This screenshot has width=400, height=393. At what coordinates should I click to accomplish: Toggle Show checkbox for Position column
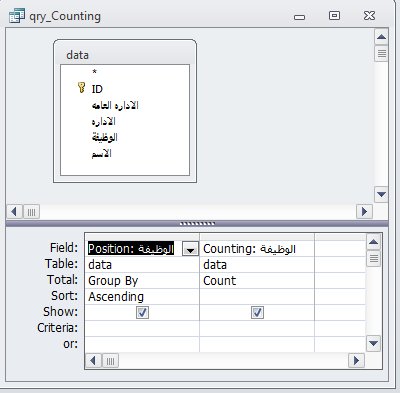point(142,313)
